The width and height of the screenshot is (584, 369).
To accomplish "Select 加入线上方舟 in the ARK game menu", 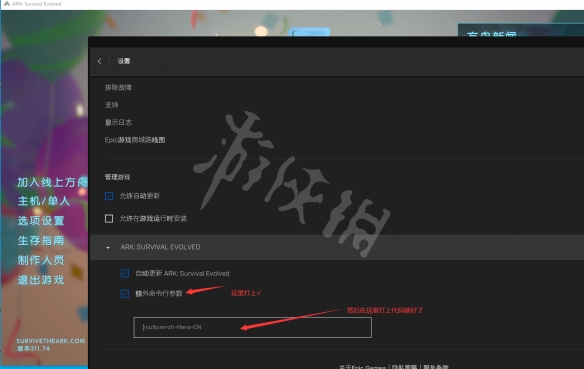I will (52, 182).
